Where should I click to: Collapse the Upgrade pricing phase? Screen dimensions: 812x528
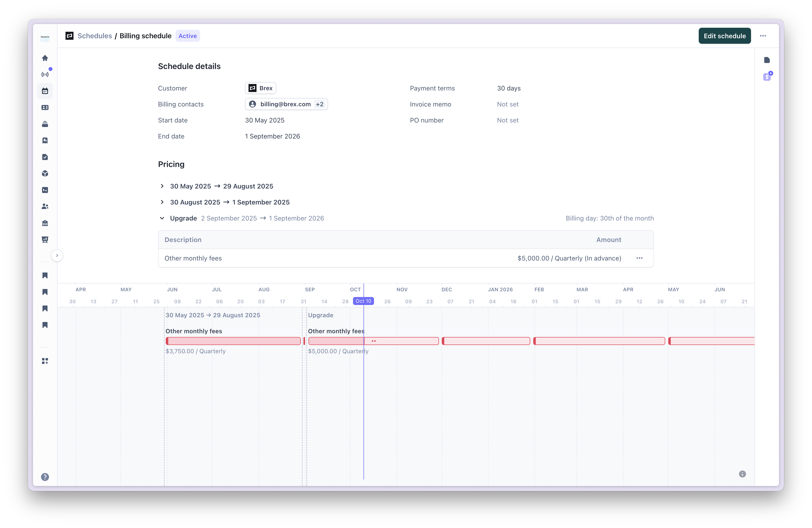point(162,218)
